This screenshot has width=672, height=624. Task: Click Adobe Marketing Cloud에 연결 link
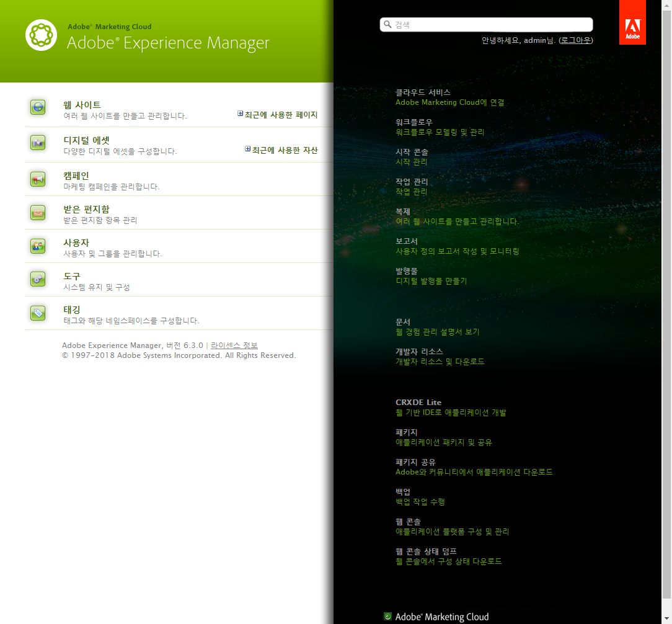pos(449,102)
